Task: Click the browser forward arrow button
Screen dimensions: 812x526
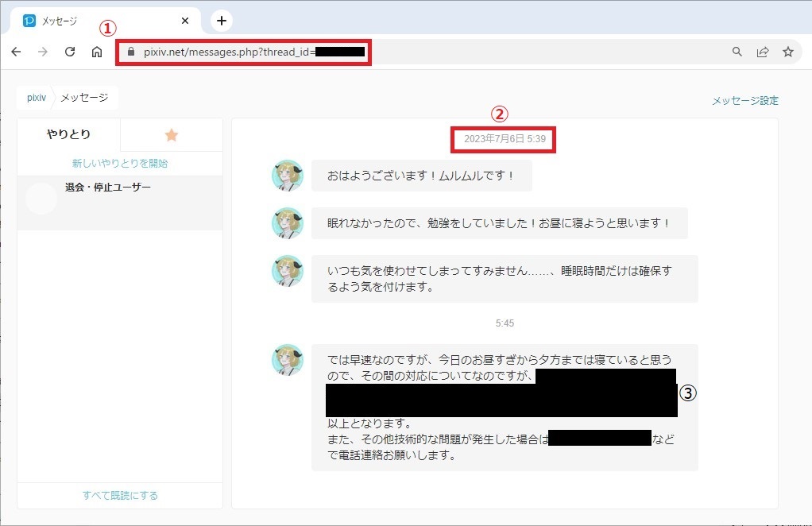Action: pyautogui.click(x=43, y=52)
